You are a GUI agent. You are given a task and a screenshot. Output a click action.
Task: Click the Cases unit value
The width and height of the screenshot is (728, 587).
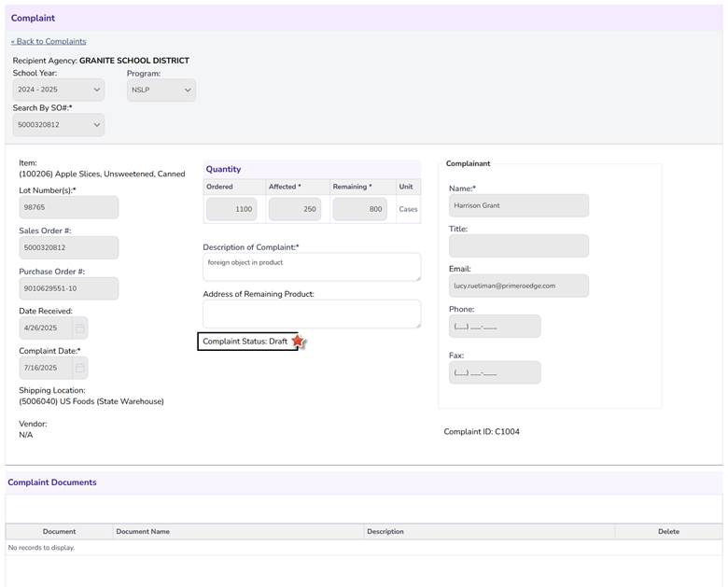click(x=408, y=209)
